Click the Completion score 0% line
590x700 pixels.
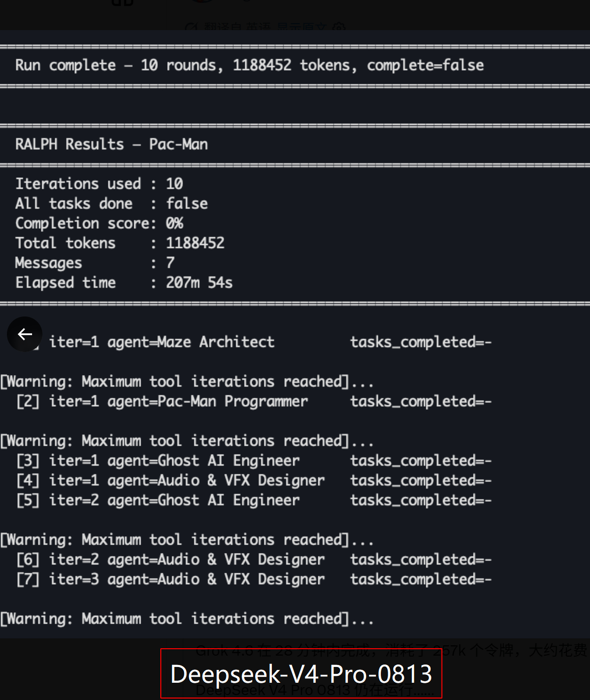click(x=99, y=223)
